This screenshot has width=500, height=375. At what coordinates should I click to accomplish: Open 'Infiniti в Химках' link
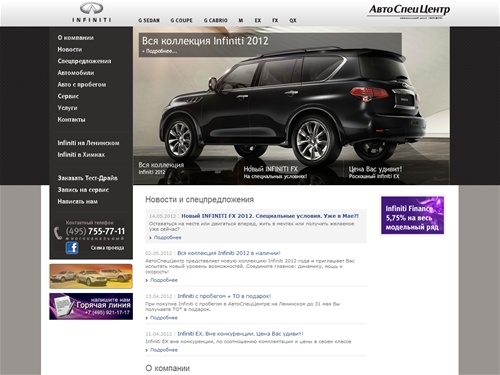tap(81, 154)
